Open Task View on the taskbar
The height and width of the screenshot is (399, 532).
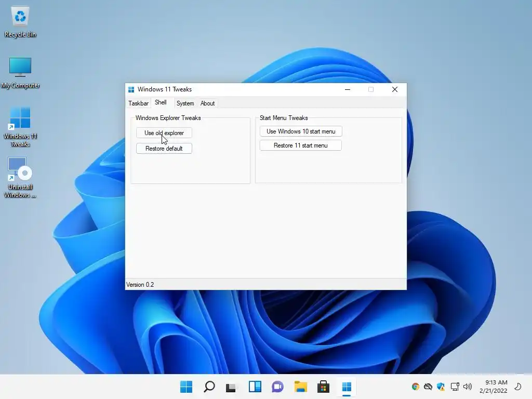coord(231,387)
